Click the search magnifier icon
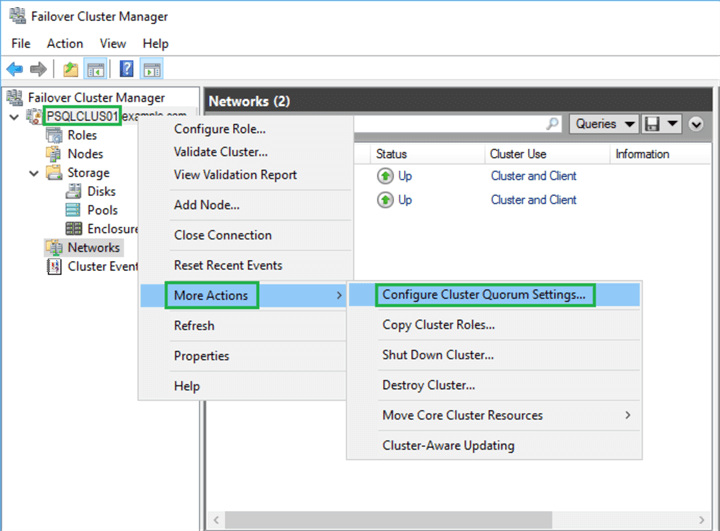The width and height of the screenshot is (720, 531). [553, 124]
